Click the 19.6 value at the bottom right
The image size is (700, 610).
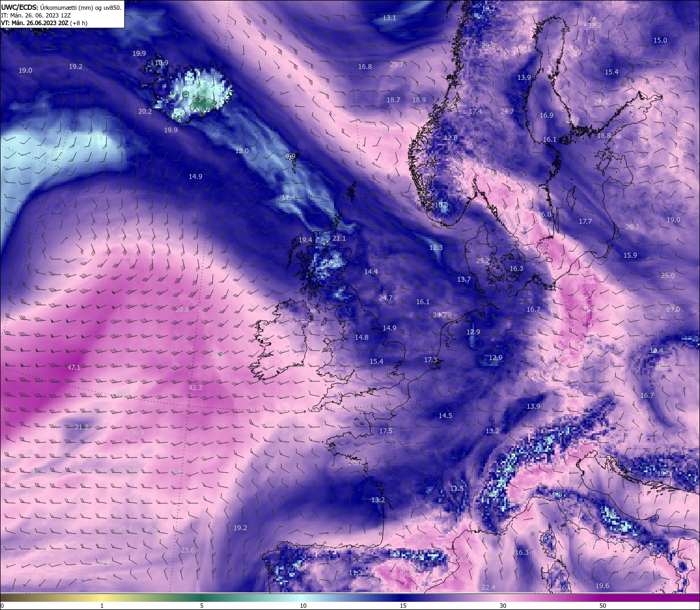point(602,586)
